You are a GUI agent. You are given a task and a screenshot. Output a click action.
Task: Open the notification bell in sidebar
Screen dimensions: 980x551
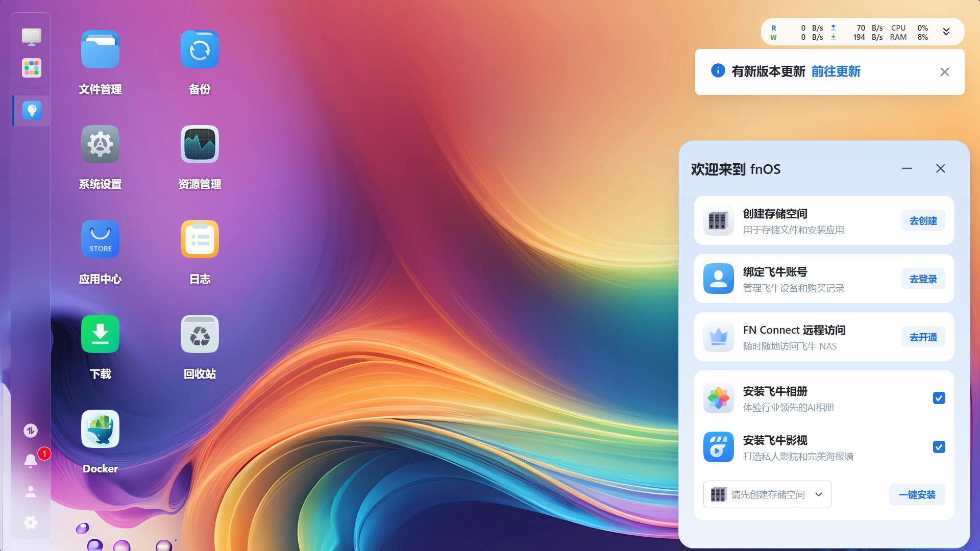31,461
